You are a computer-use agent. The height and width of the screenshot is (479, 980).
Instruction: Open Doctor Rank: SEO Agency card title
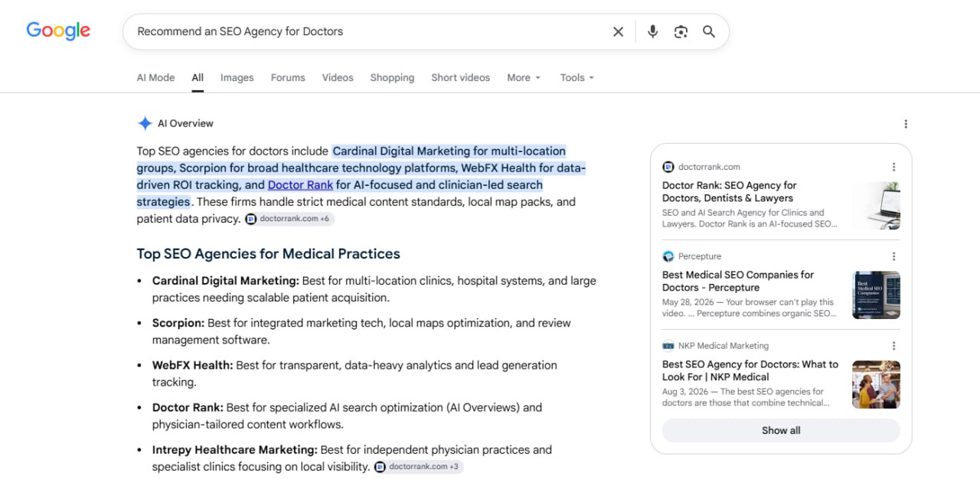click(x=730, y=191)
